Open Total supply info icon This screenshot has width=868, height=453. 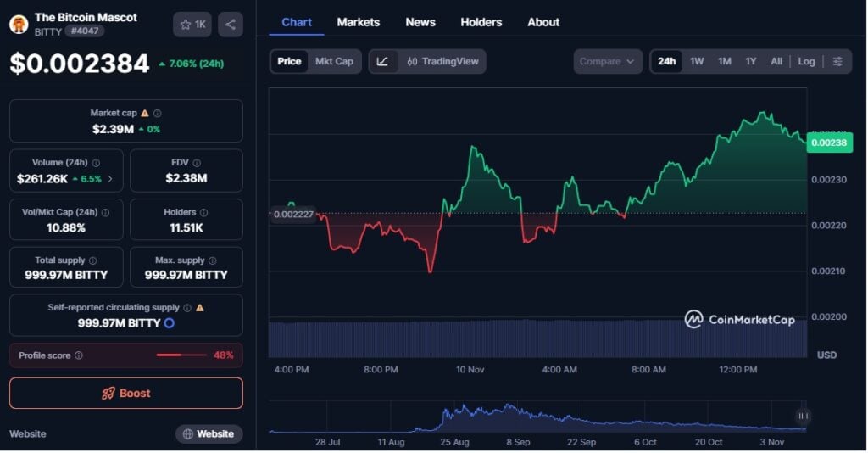(93, 260)
